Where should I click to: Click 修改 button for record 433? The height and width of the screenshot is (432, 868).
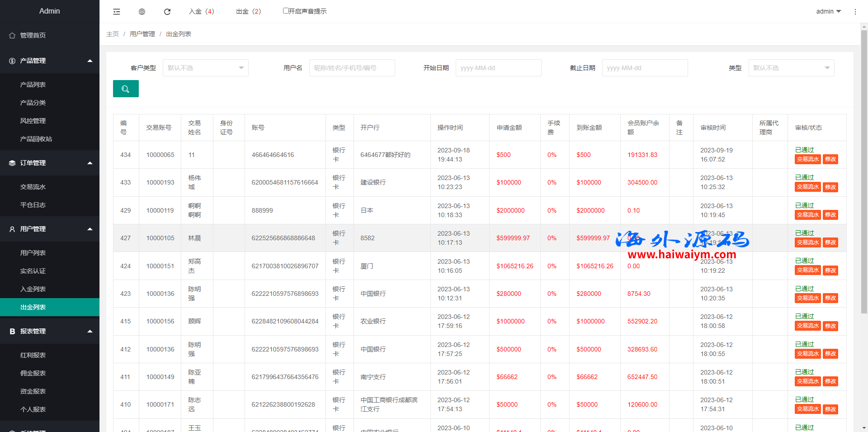tap(830, 187)
